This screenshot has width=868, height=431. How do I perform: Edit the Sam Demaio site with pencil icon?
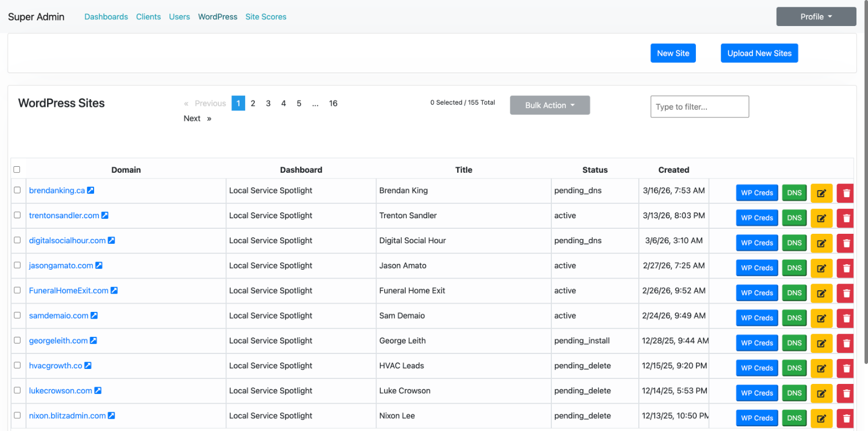pos(821,318)
